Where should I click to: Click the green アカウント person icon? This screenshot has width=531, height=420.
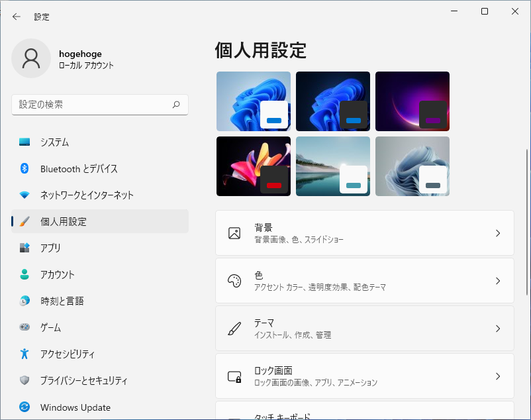24,274
